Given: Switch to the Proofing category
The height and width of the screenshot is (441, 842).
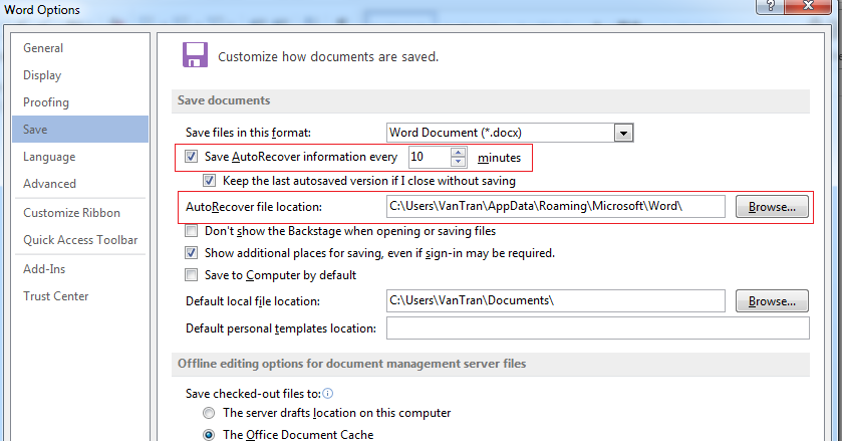Looking at the screenshot, I should 46,102.
